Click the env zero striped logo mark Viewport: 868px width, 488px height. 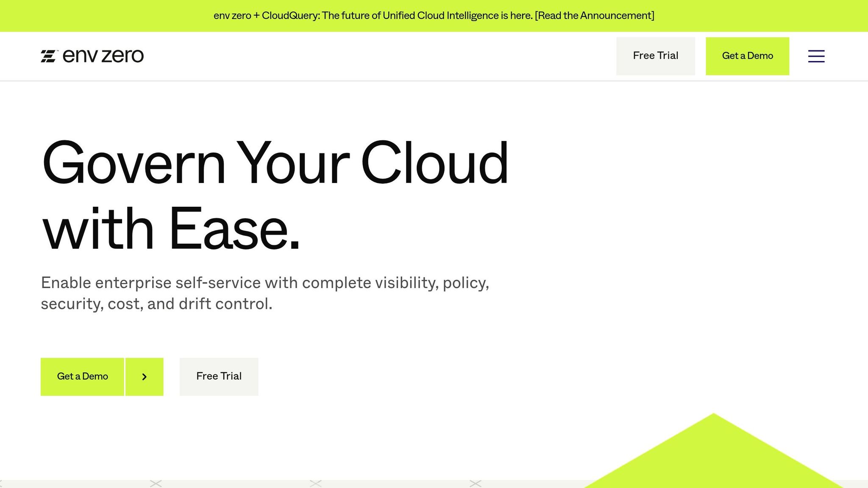[49, 56]
